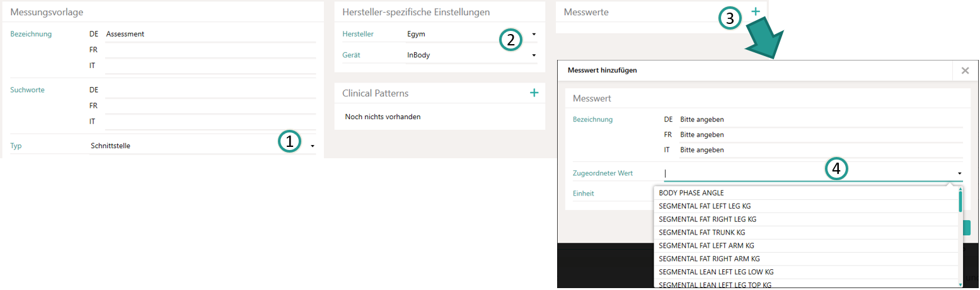Viewport: 980px width, 290px height.
Task: Click the dropdown list scrollbar
Action: [960, 202]
